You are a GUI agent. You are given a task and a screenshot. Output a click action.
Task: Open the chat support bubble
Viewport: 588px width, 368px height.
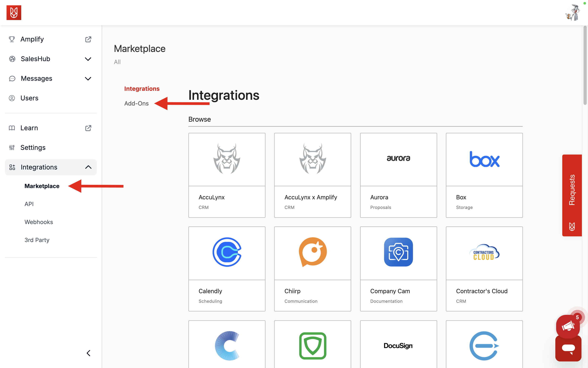pos(568,349)
